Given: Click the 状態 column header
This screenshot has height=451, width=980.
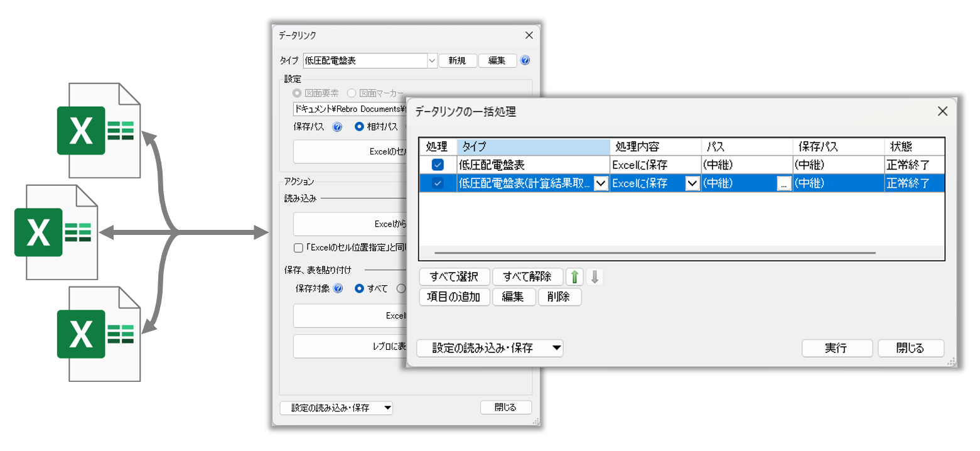Looking at the screenshot, I should [x=913, y=146].
